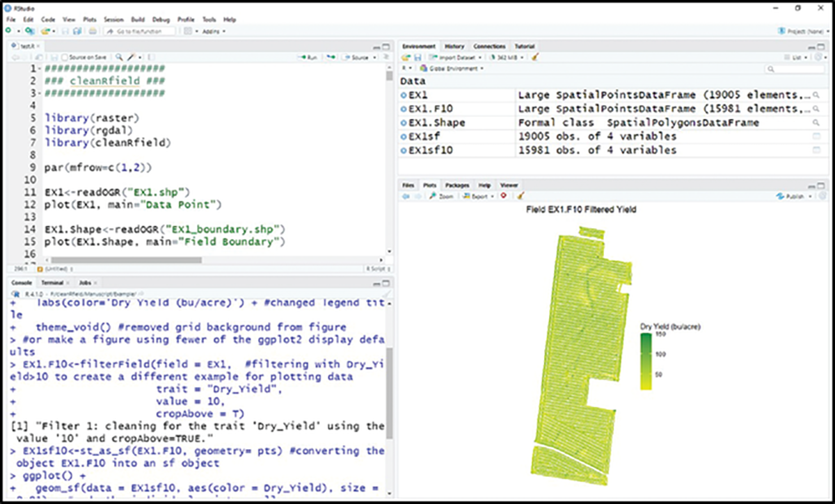Click the magnifier icon for EX1.Shape row
Screen dimensions: 835x504
click(816, 123)
